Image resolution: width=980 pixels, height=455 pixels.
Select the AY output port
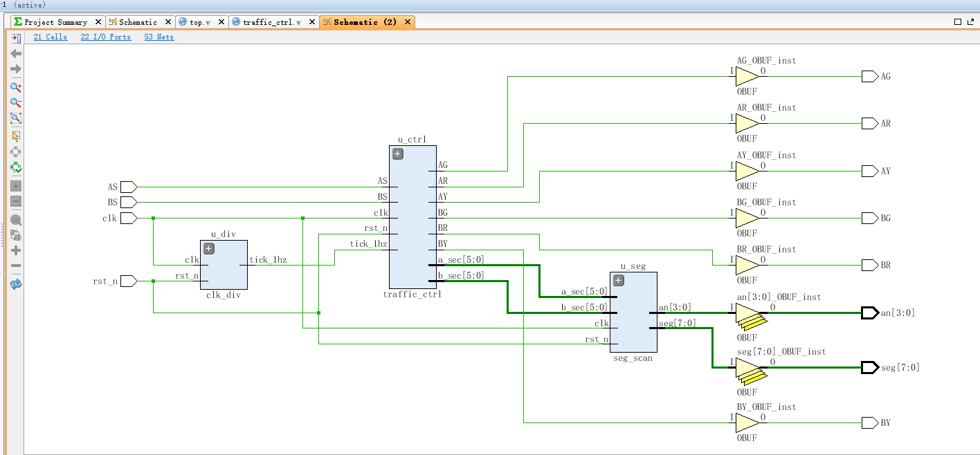[x=870, y=171]
